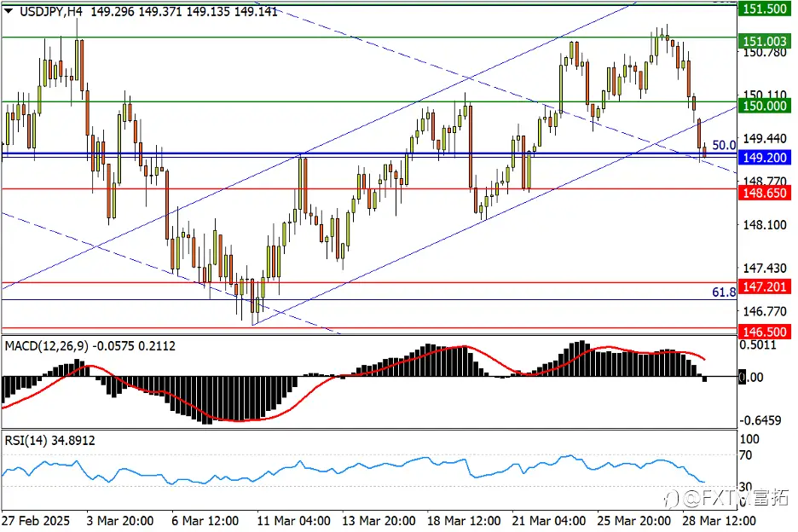
Task: Click the 11 Mar 04:00 time label
Action: 293,521
